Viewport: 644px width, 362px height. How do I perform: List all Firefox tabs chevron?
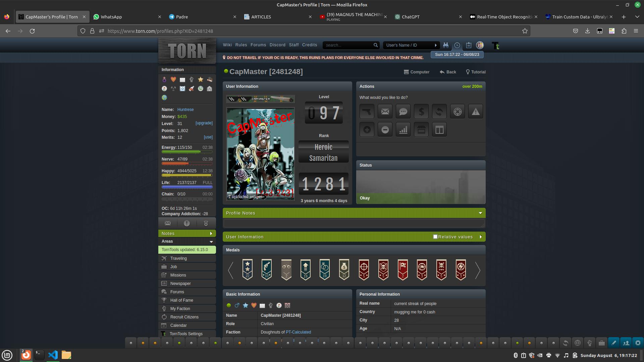pyautogui.click(x=637, y=17)
